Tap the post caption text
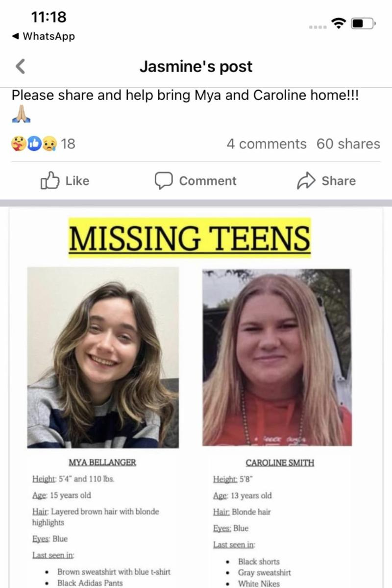Viewport: 392px width, 588px height. pyautogui.click(x=185, y=95)
